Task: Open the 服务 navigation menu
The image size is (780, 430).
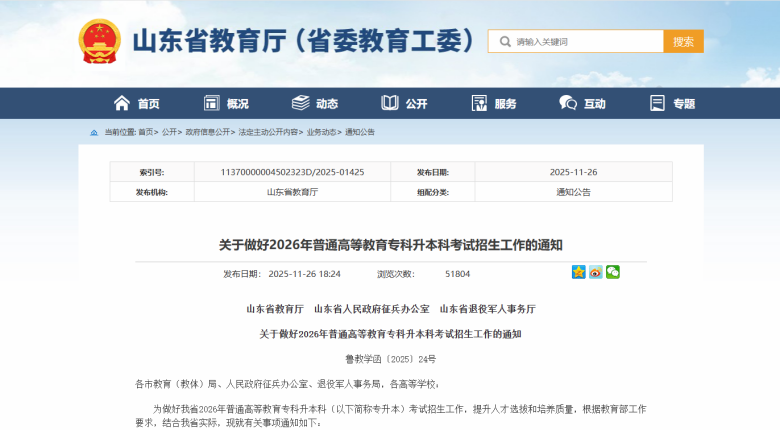Action: (x=493, y=103)
